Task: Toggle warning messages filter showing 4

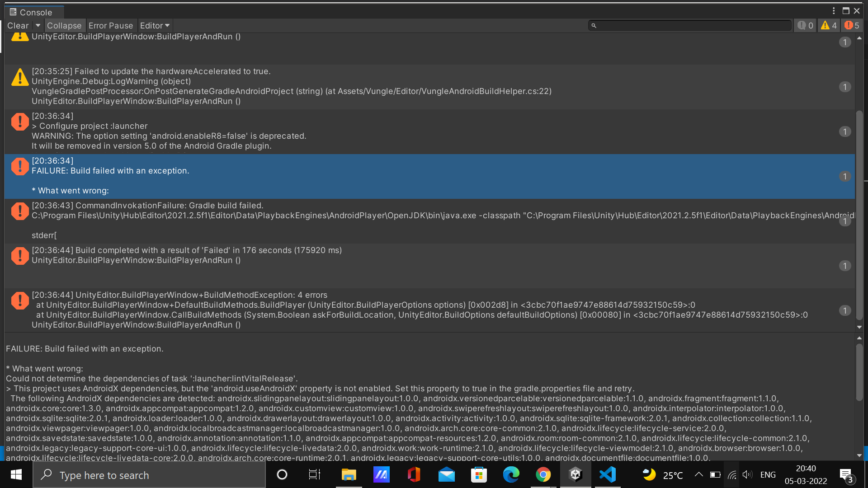Action: (x=829, y=26)
